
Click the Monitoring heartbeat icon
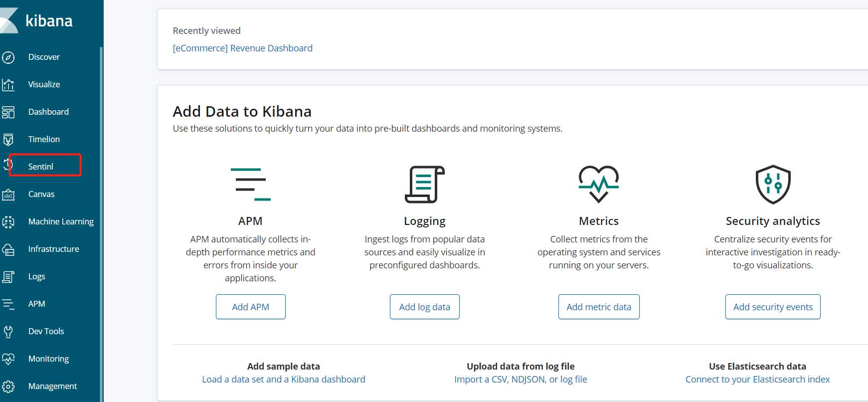pos(8,359)
